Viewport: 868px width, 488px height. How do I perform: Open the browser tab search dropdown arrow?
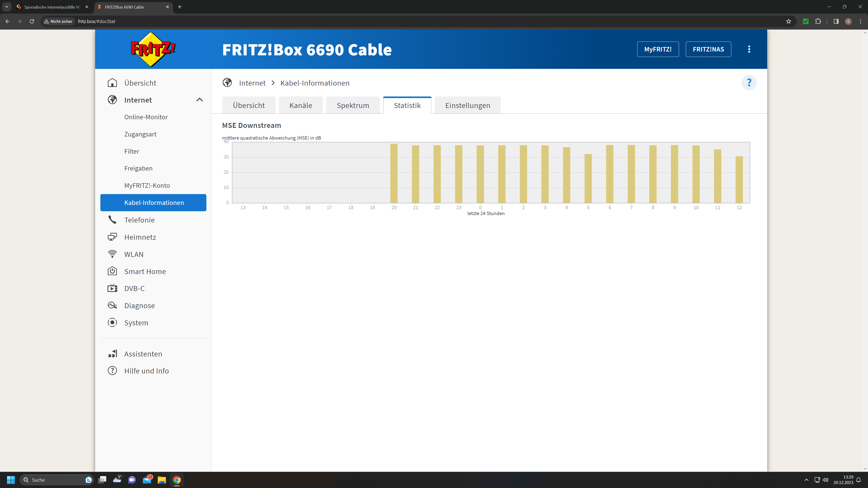click(7, 7)
